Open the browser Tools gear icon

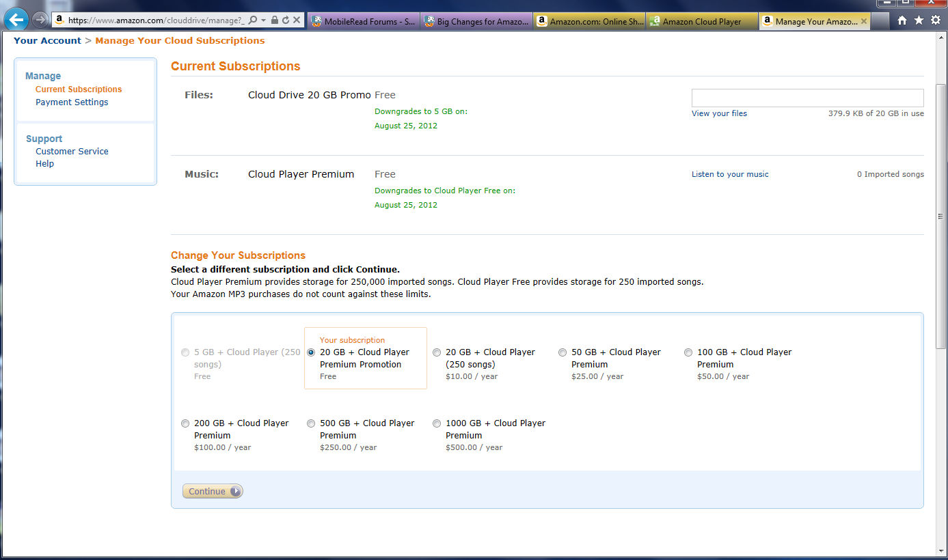pyautogui.click(x=936, y=20)
